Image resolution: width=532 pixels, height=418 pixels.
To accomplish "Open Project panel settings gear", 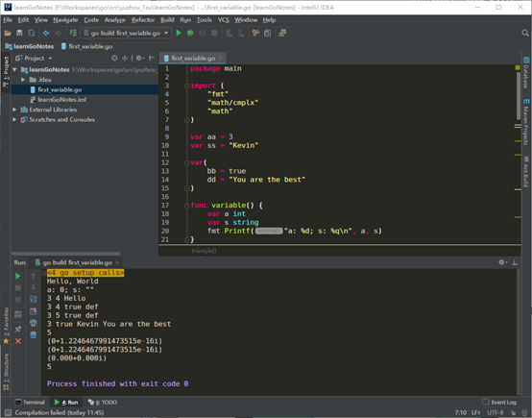I will 139,58.
